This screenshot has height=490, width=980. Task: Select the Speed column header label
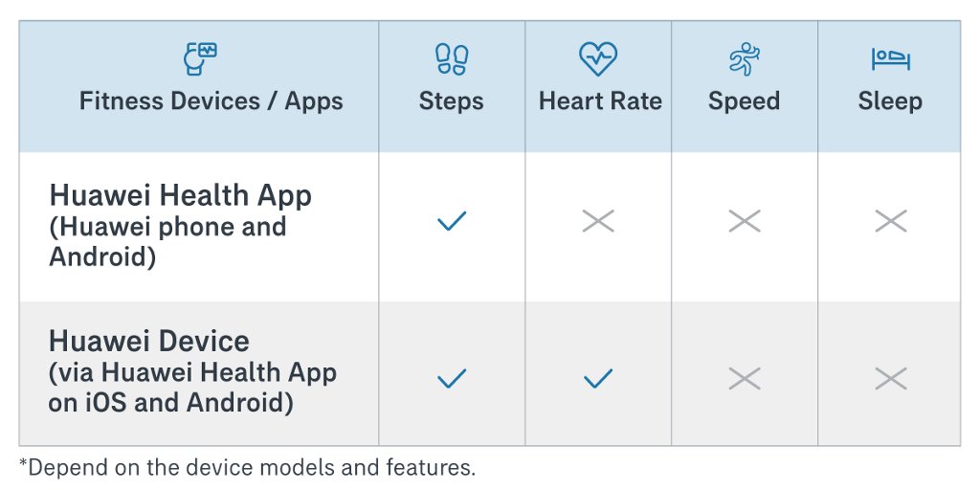(744, 101)
